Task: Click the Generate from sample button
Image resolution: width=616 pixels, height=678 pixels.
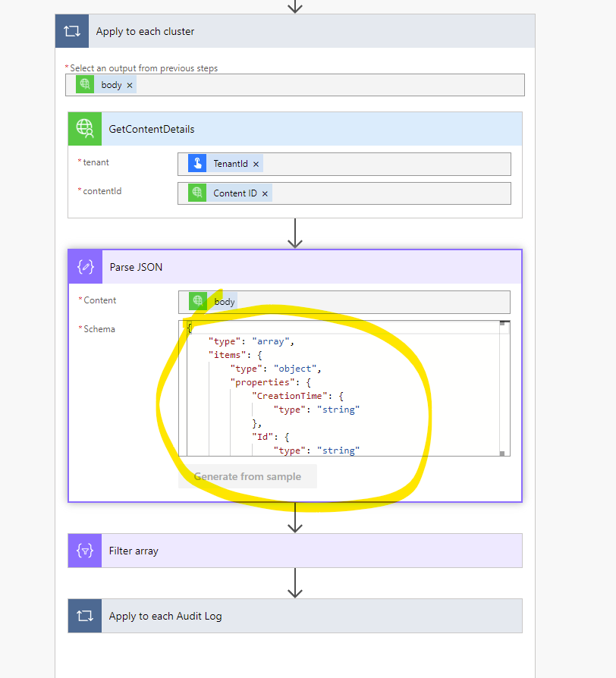Action: coord(247,476)
